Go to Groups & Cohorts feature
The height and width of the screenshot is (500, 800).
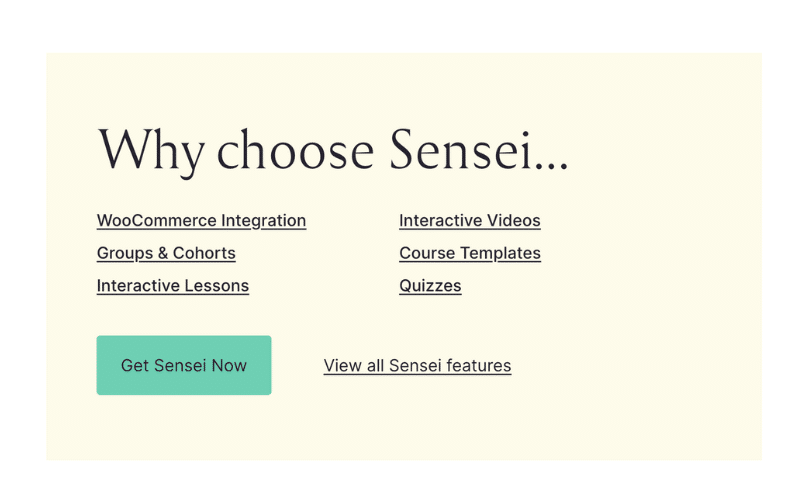click(x=166, y=253)
